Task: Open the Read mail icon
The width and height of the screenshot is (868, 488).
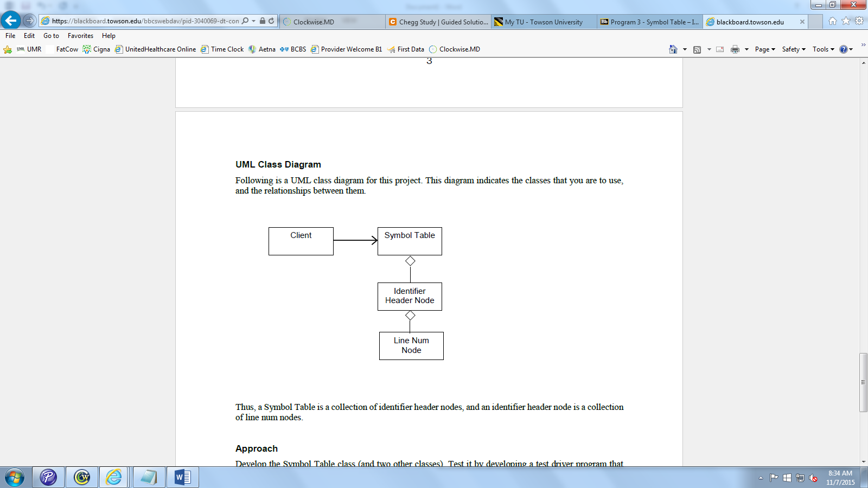Action: click(719, 49)
